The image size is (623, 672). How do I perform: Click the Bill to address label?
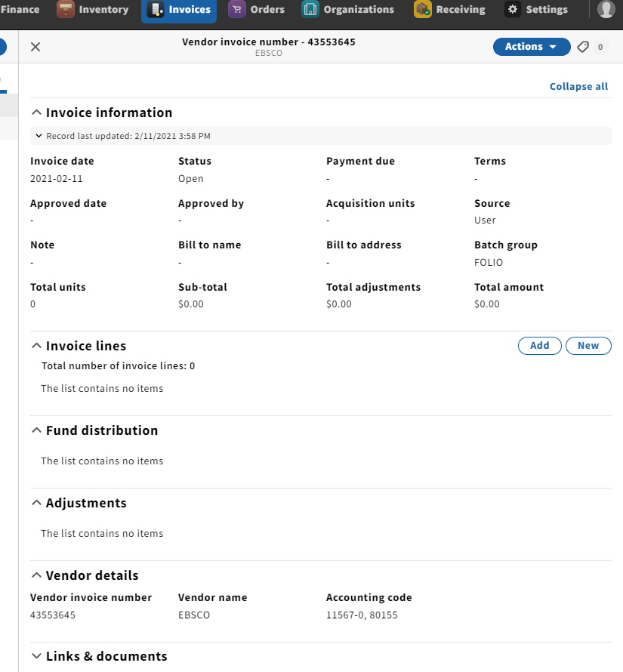click(364, 245)
